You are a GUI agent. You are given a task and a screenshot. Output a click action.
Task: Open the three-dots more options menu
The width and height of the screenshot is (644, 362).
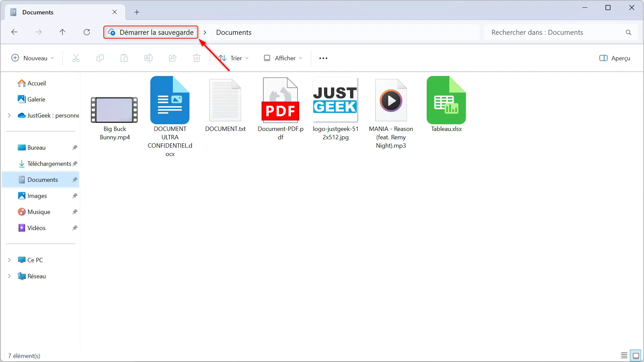point(323,58)
